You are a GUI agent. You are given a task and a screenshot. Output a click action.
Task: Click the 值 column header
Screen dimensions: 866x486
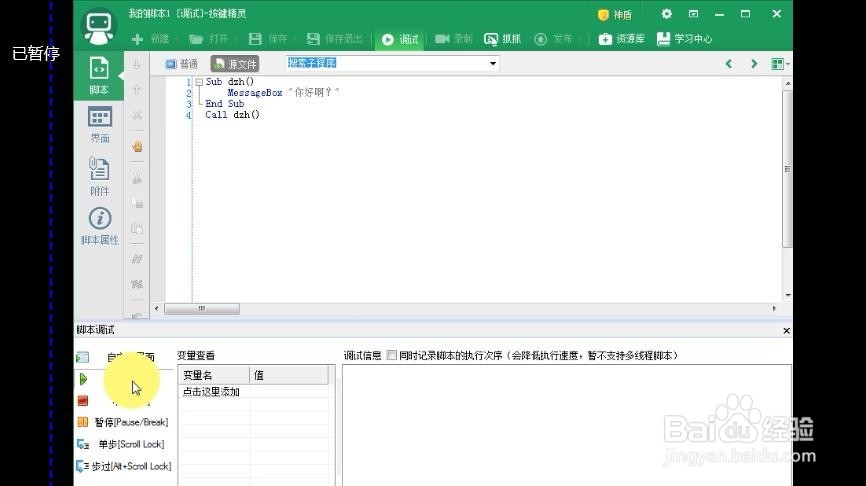point(289,376)
